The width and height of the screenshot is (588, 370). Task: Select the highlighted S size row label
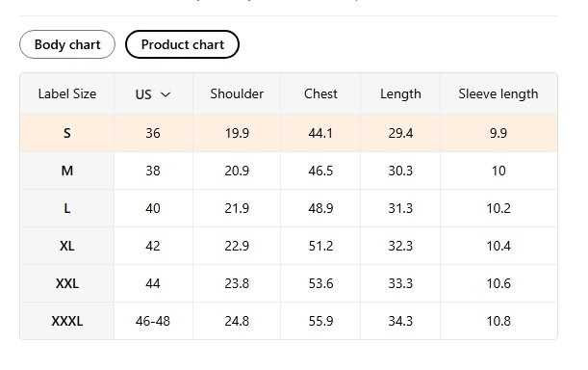pos(67,133)
